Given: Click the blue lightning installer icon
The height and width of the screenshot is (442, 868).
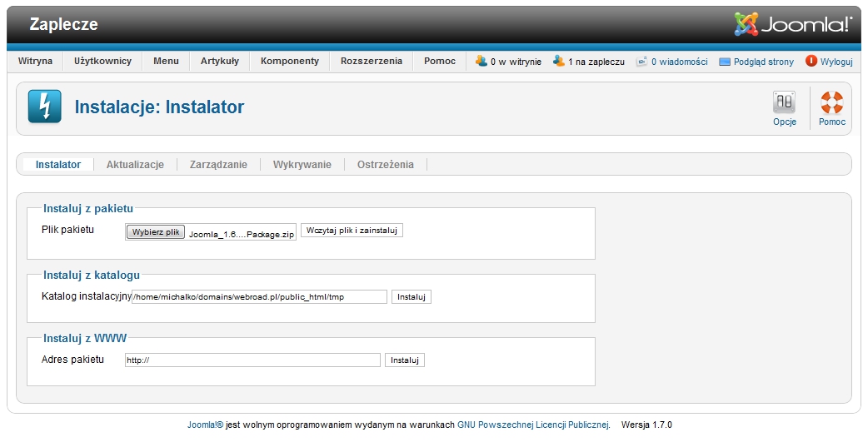Looking at the screenshot, I should (45, 107).
